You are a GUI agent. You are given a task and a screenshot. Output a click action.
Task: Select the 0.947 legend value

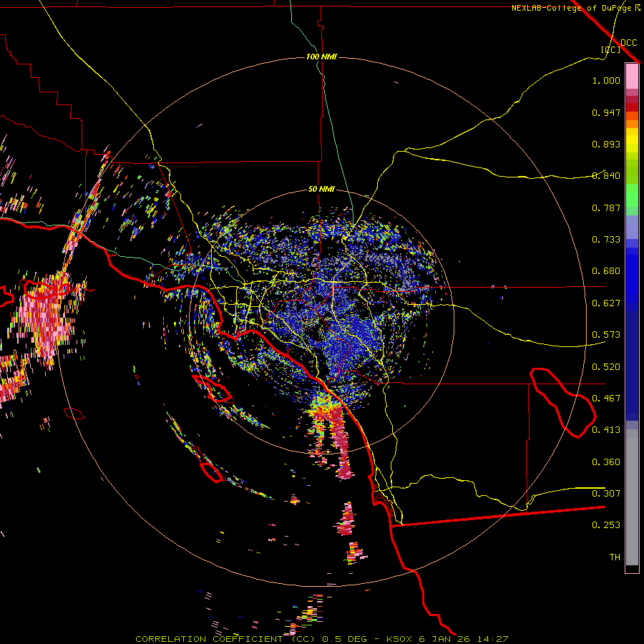606,112
